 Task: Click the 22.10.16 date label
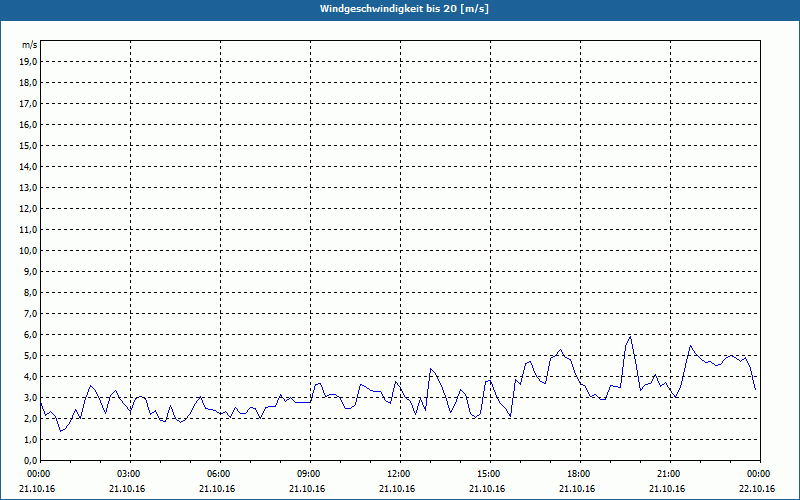tap(757, 489)
